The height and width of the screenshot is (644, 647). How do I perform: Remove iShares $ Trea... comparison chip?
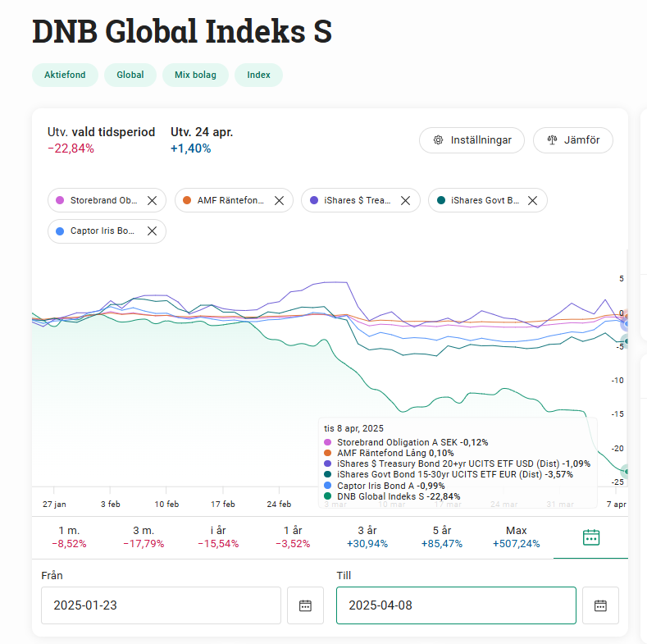(x=406, y=201)
